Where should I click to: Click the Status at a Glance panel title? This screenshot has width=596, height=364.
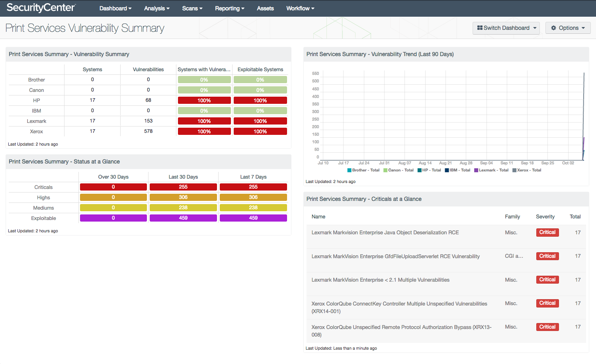pyautogui.click(x=64, y=162)
